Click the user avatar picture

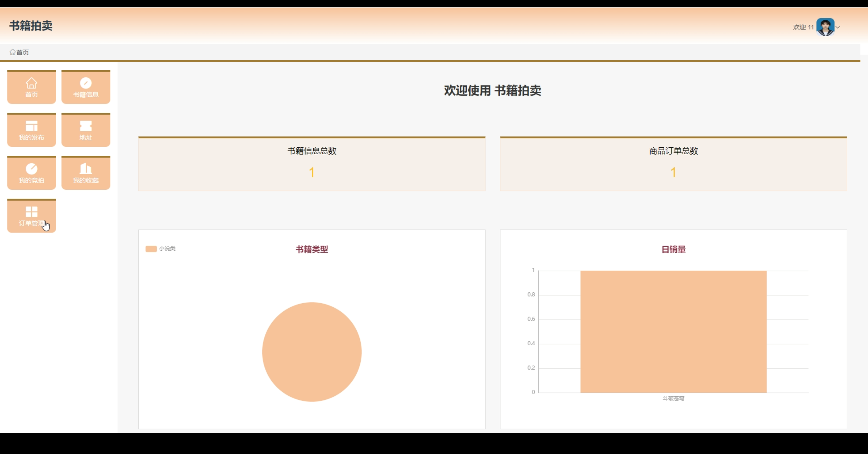tap(825, 27)
